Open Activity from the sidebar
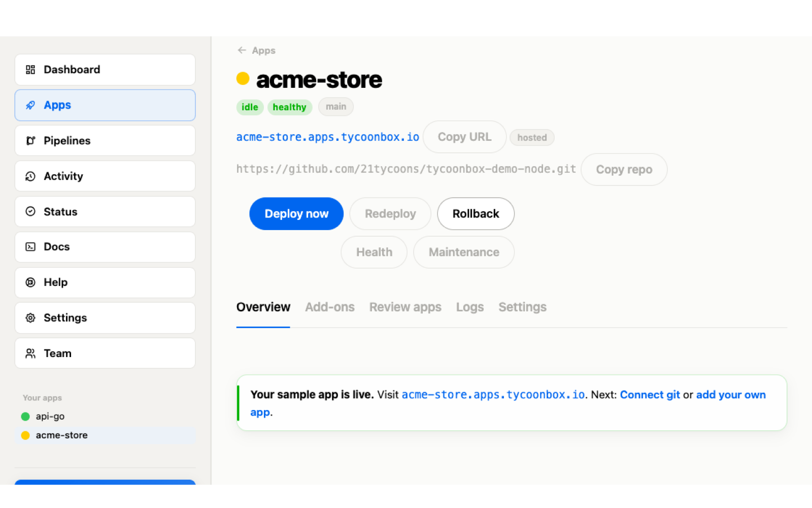 pyautogui.click(x=105, y=176)
